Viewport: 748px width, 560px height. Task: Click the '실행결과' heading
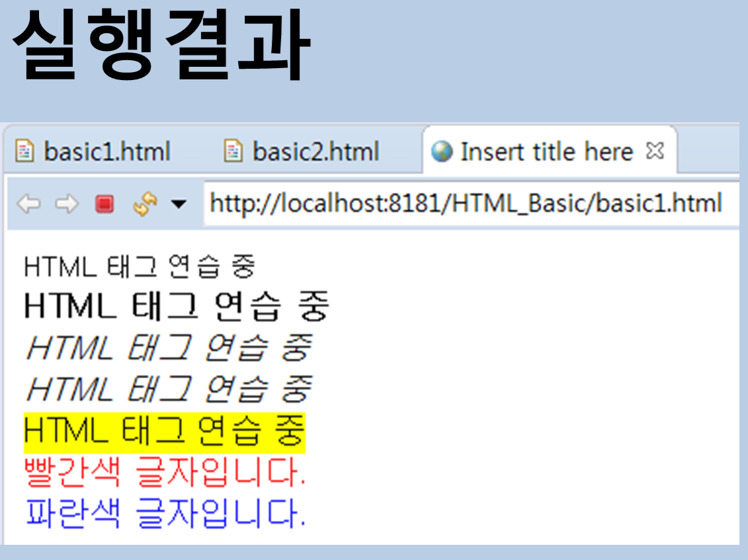click(x=161, y=46)
